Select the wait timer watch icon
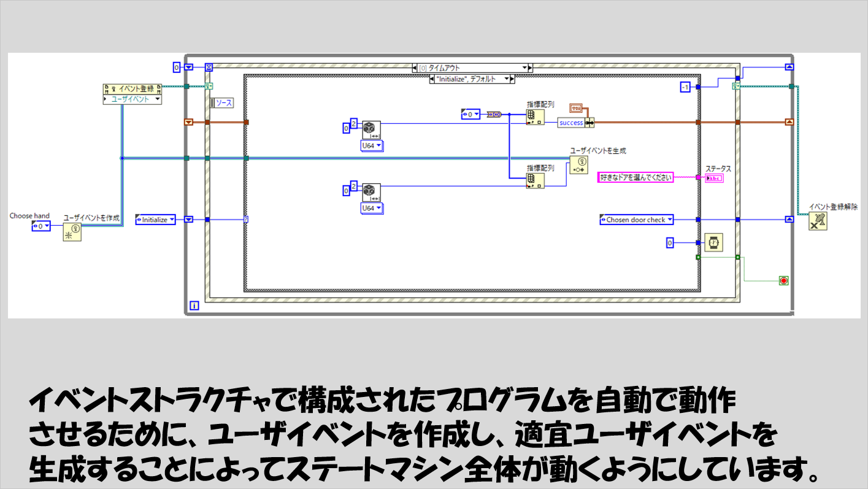Image resolution: width=868 pixels, height=489 pixels. click(x=713, y=243)
